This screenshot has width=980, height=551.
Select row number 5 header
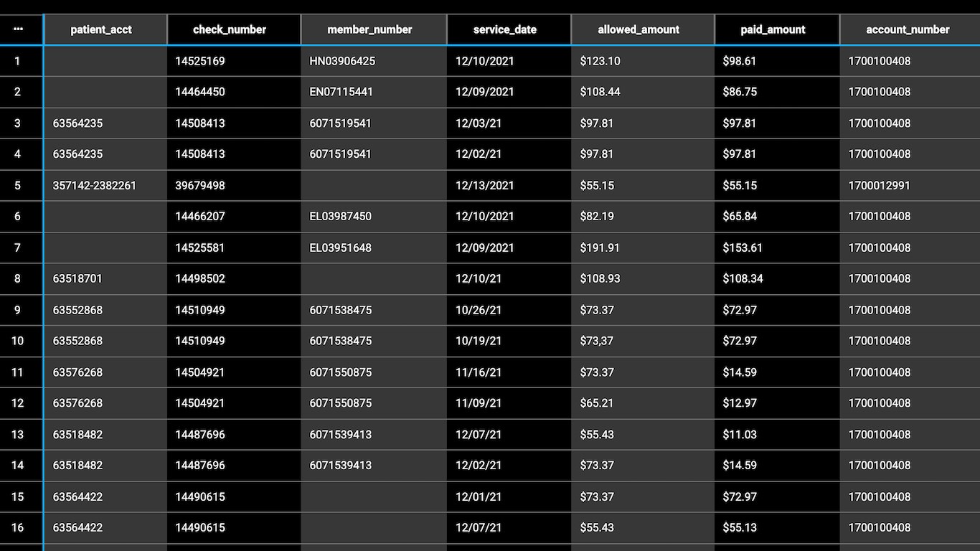17,185
